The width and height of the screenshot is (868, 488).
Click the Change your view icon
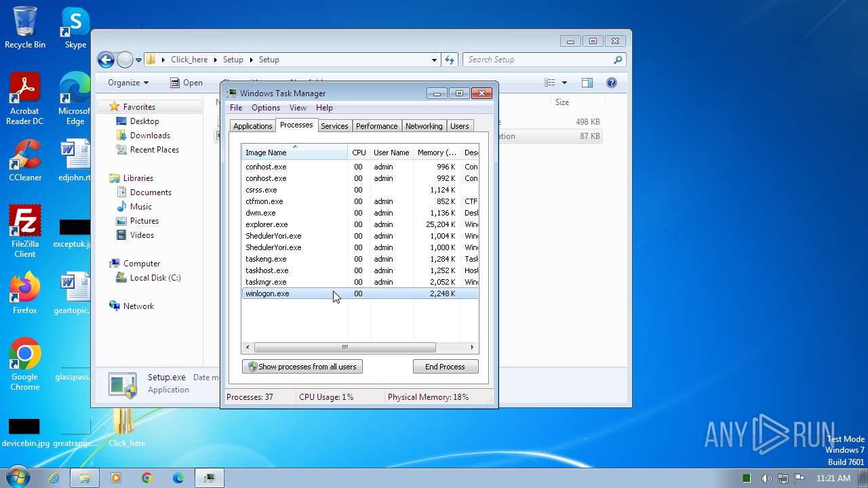[x=550, y=83]
